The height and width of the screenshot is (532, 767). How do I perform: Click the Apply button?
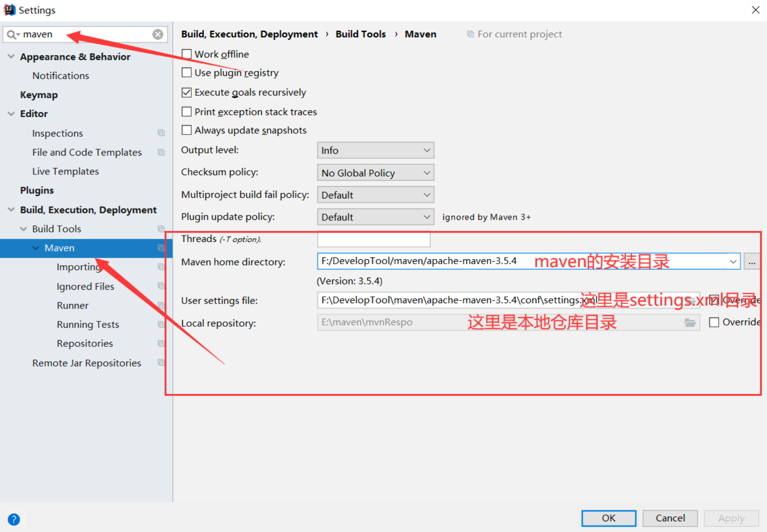pyautogui.click(x=731, y=518)
